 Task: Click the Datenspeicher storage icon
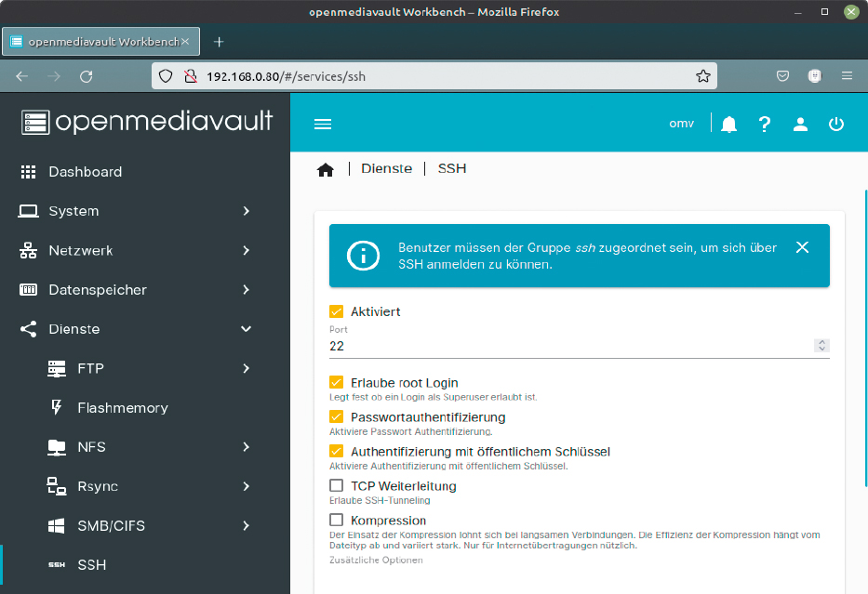point(28,290)
